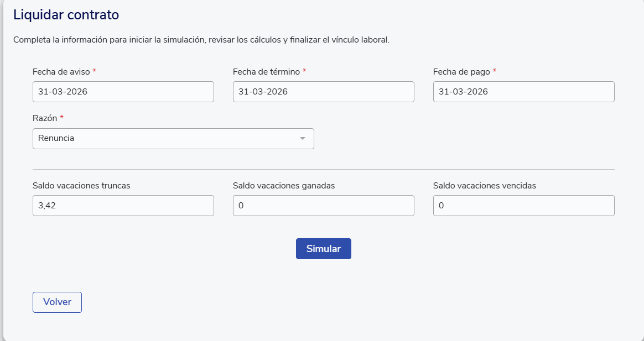The width and height of the screenshot is (644, 341).
Task: Click the Fecha de término label
Action: [x=266, y=72]
